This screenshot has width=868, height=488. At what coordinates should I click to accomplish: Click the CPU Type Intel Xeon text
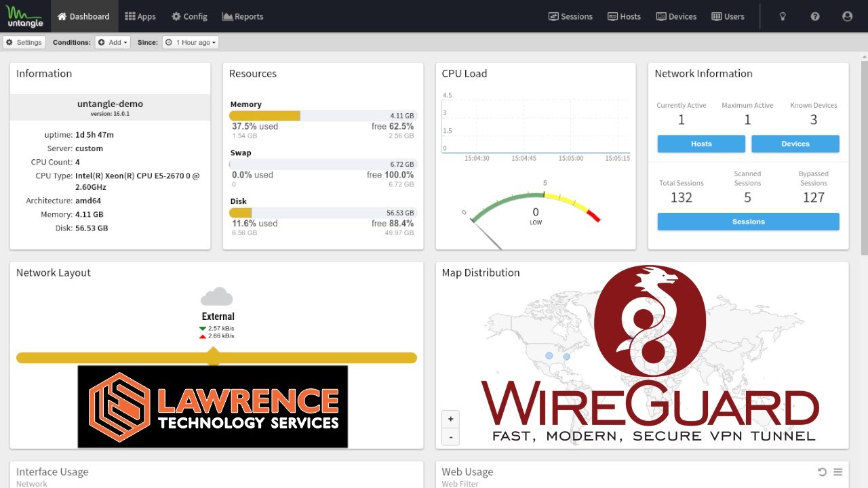[x=138, y=181]
